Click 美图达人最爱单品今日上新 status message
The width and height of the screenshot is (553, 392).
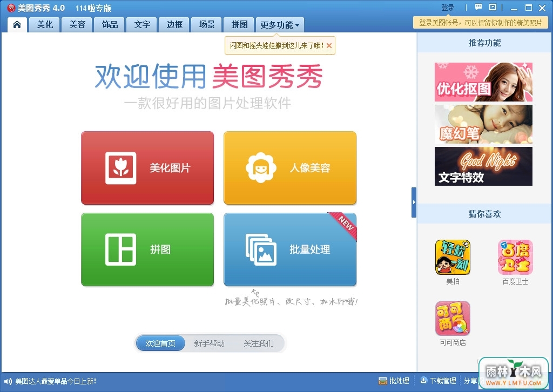[x=56, y=381]
